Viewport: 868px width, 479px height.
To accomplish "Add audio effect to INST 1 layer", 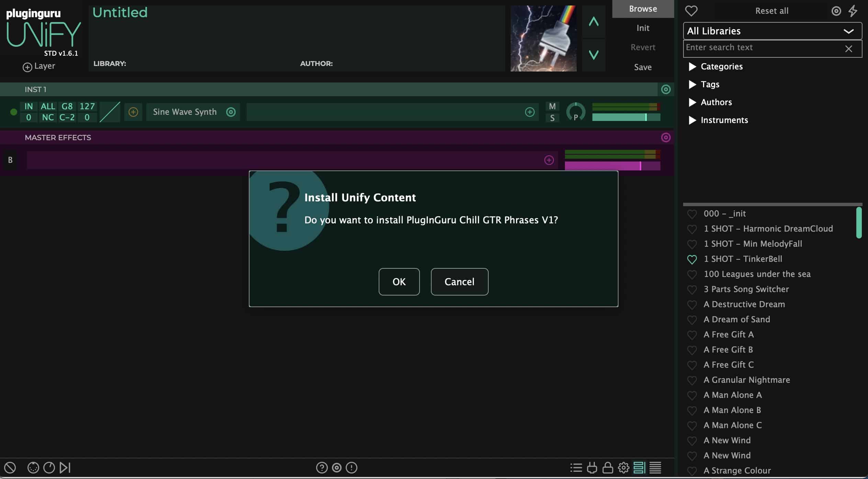I will click(x=530, y=112).
